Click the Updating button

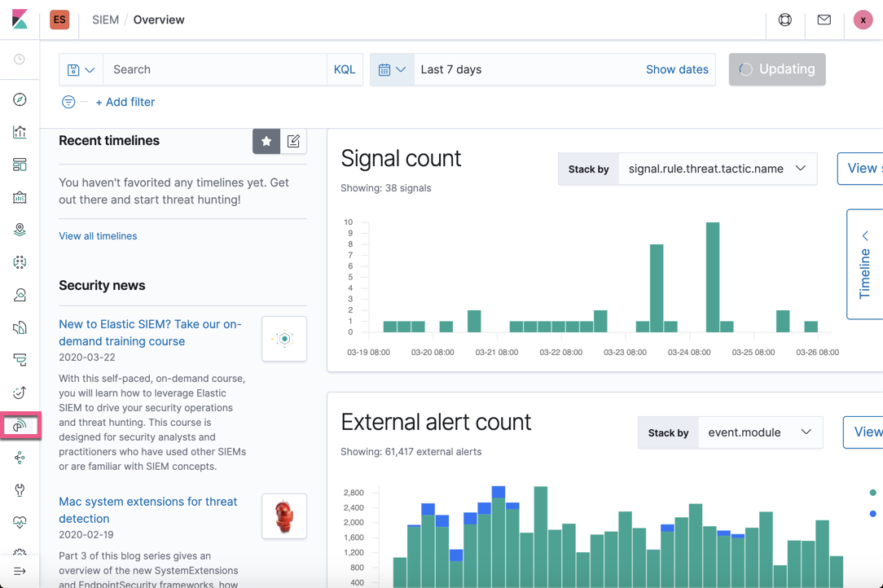coord(777,69)
